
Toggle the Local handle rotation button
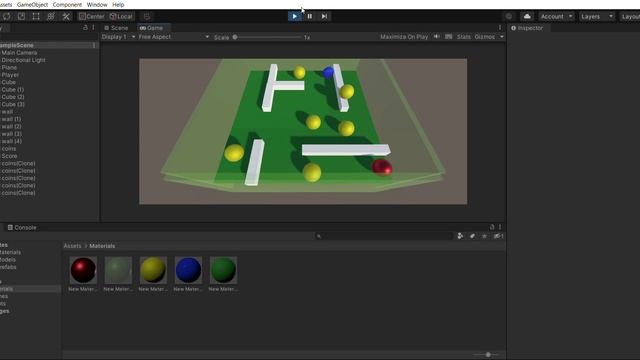click(x=121, y=16)
